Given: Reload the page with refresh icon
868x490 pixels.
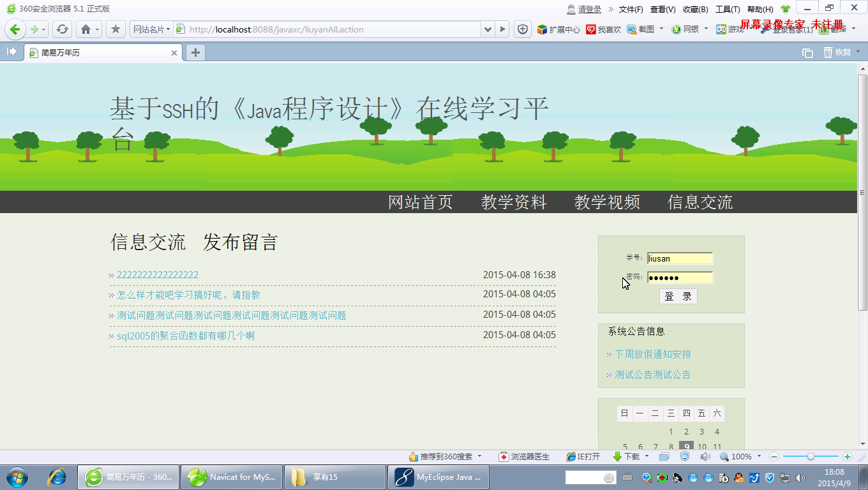Looking at the screenshot, I should 62,29.
